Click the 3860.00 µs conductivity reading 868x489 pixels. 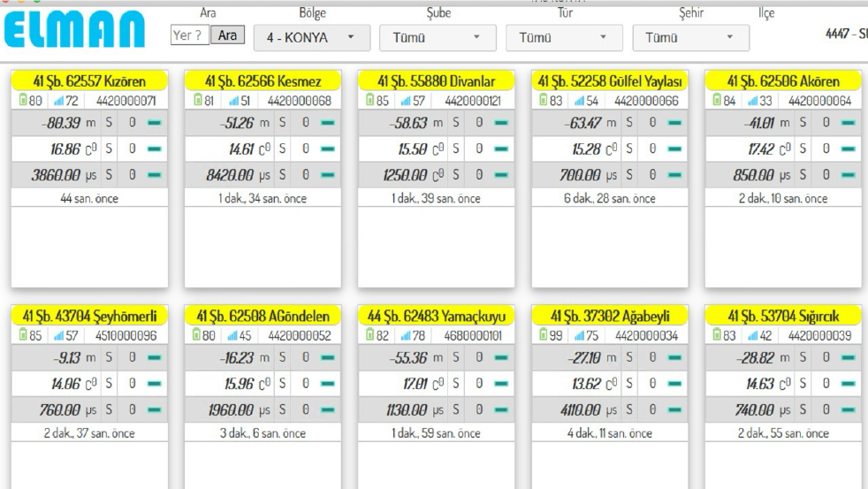click(x=56, y=175)
